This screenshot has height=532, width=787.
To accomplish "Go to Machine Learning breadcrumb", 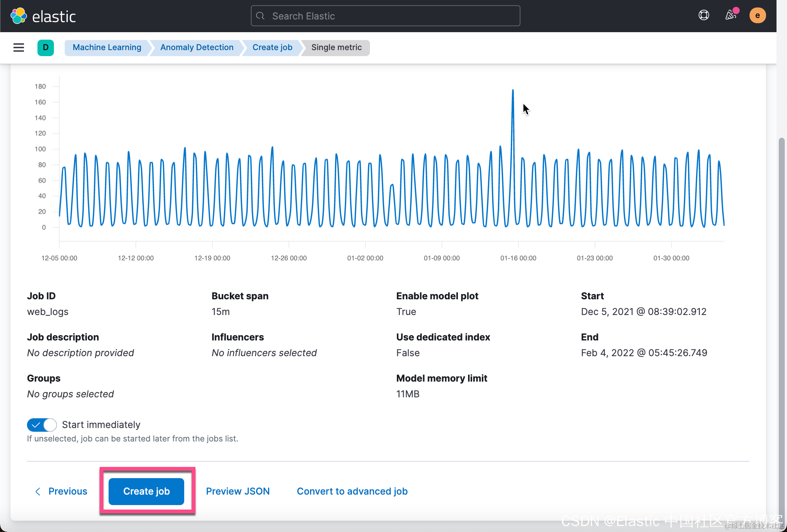I will coord(107,48).
